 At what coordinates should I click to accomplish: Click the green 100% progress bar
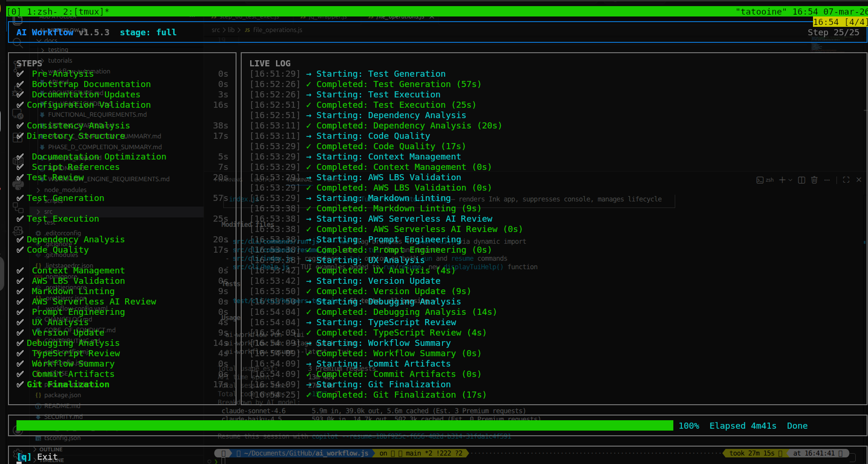[x=343, y=425]
